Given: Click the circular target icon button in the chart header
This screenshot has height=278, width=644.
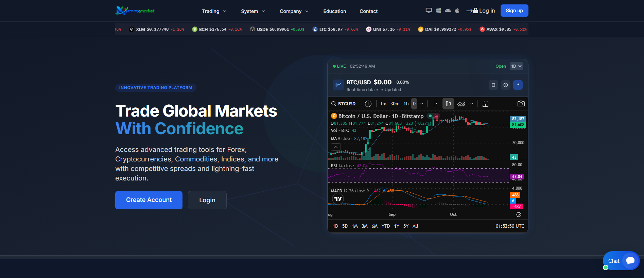Looking at the screenshot, I should (x=506, y=85).
